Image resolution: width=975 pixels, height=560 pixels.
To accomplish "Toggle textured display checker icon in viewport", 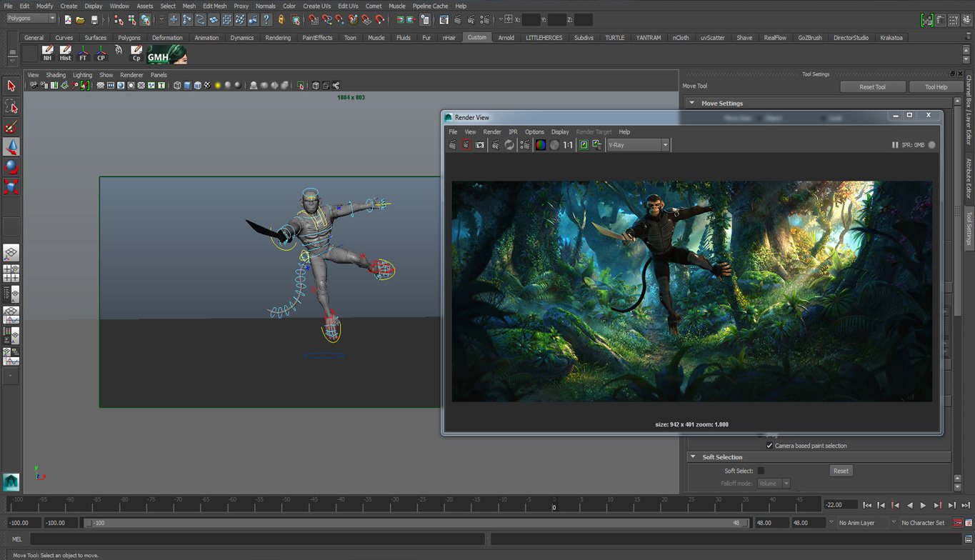I will [208, 85].
